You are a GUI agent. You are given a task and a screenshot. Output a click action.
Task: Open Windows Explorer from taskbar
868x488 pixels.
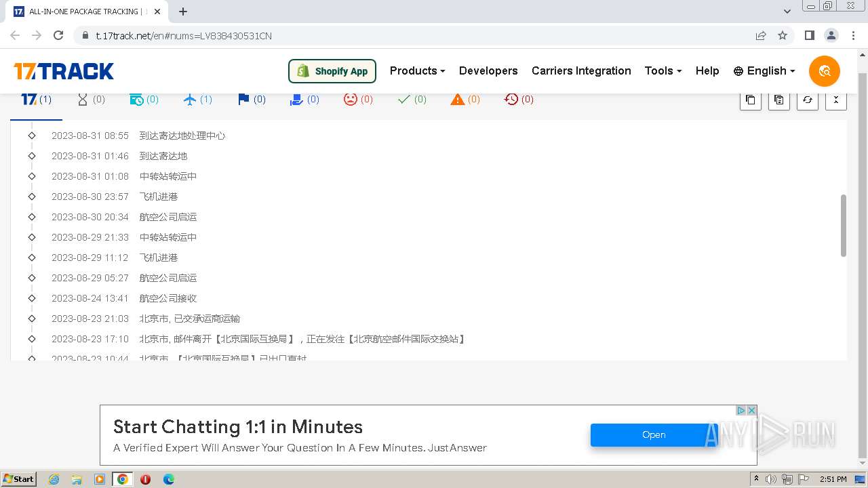point(77,479)
